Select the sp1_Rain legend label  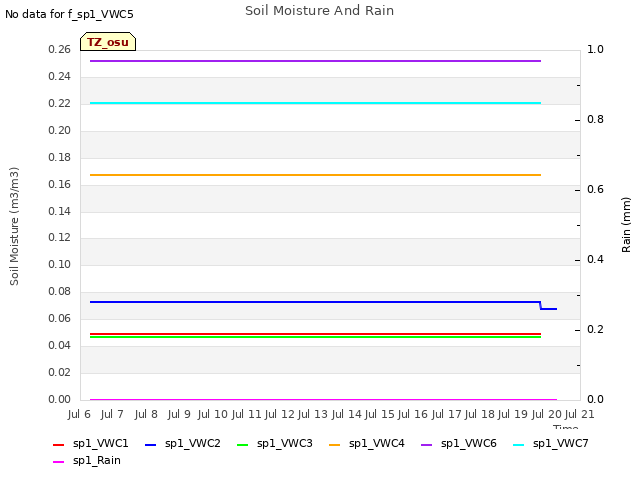pos(97,461)
